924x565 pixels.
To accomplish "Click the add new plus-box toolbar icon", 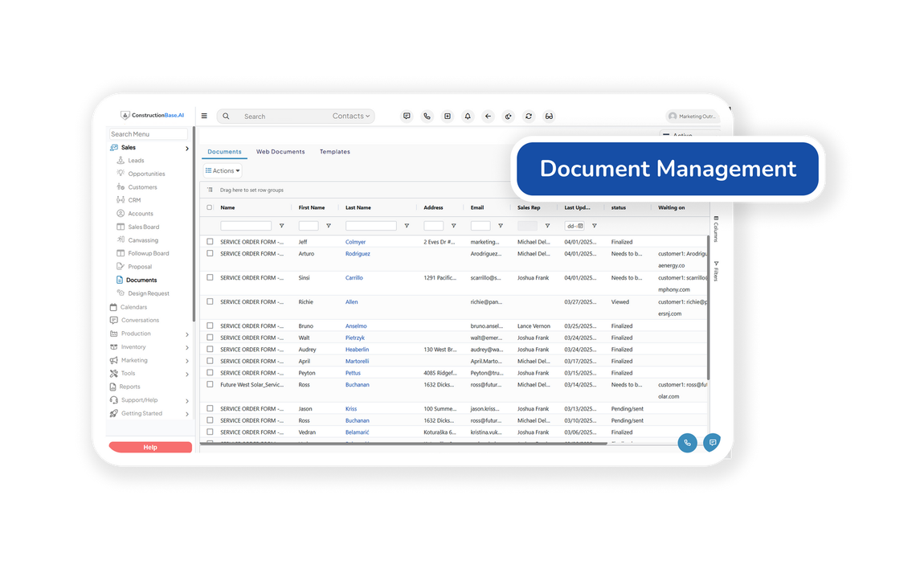I will pos(448,116).
